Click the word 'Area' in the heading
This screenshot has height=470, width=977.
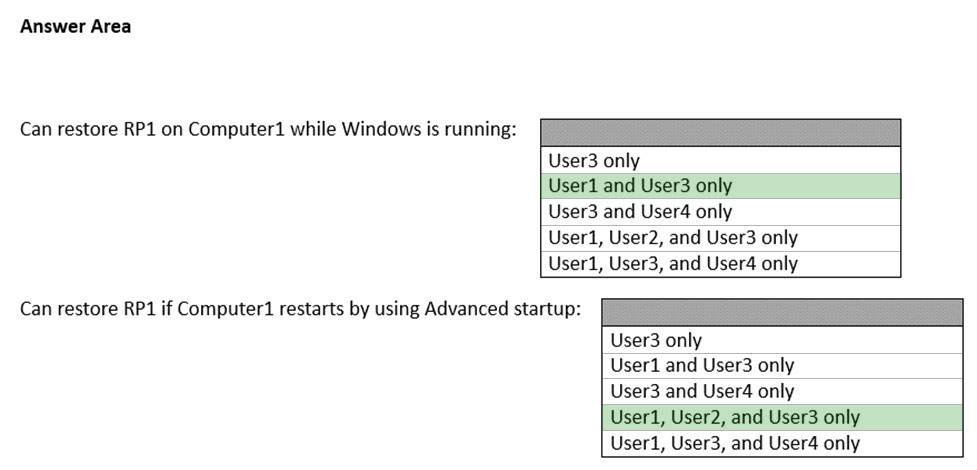click(113, 26)
